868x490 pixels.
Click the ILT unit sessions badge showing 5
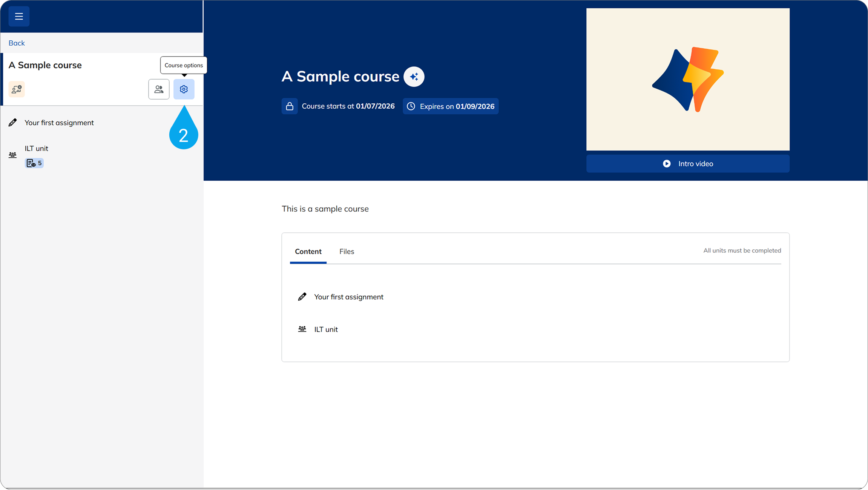(x=34, y=163)
